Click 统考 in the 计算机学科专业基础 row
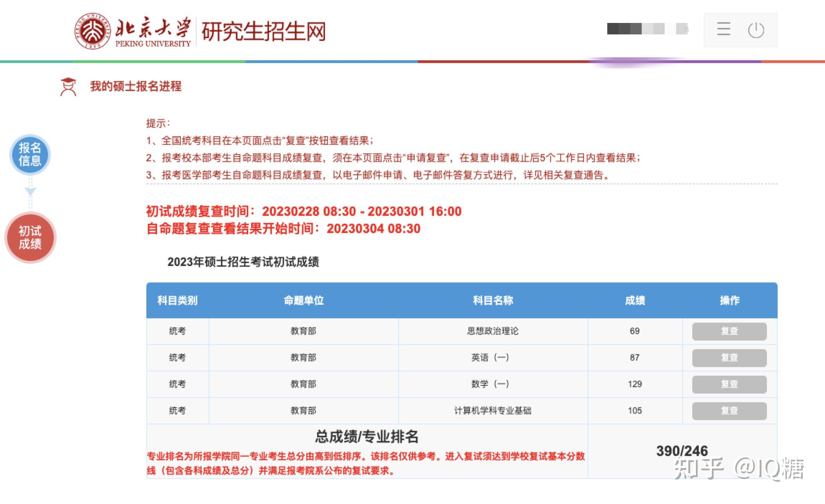 click(178, 410)
